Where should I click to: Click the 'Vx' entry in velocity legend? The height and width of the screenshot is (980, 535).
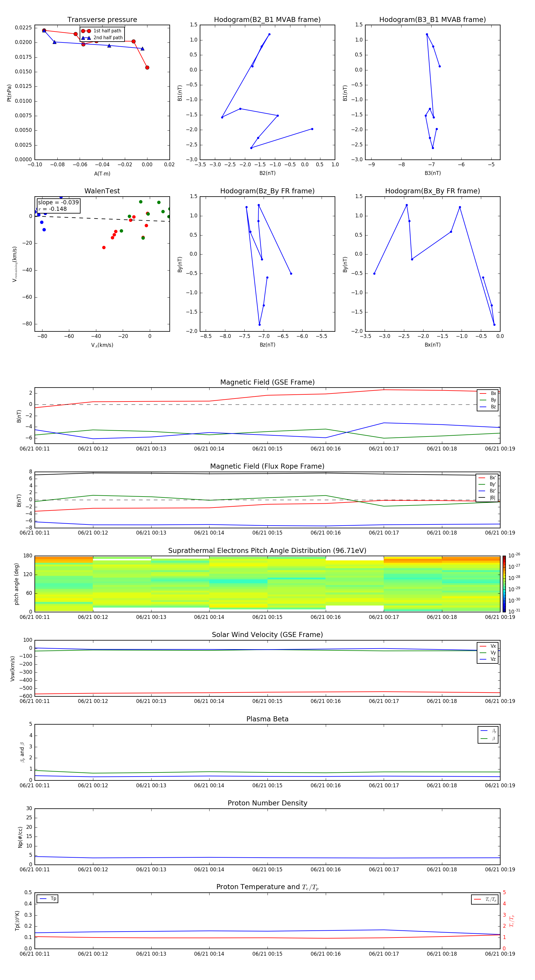click(x=488, y=646)
